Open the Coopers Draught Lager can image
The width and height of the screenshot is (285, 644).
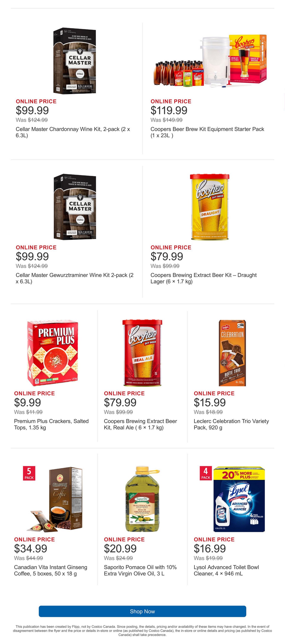210,207
